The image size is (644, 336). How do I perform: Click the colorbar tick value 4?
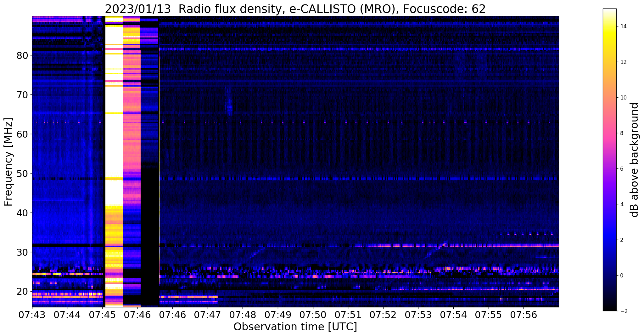(621, 204)
